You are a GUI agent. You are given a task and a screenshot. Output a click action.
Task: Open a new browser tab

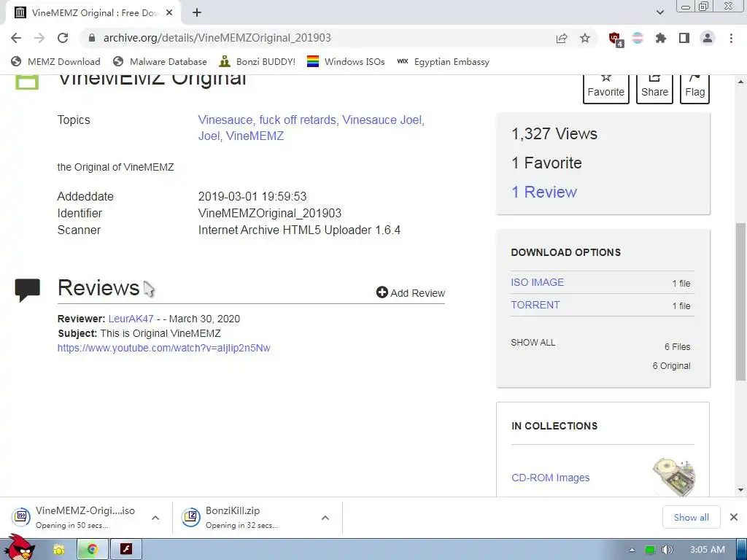(x=197, y=13)
